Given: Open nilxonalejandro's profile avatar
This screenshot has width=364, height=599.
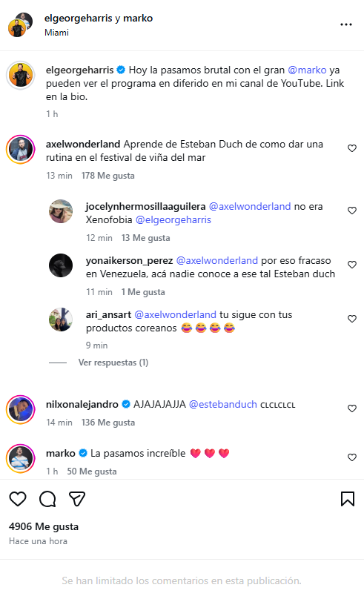Looking at the screenshot, I should click(x=21, y=409).
